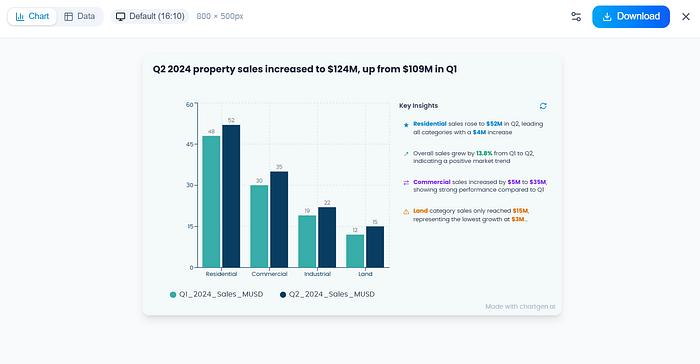Click the y-axis value 45
This screenshot has width=700, height=364.
click(190, 144)
